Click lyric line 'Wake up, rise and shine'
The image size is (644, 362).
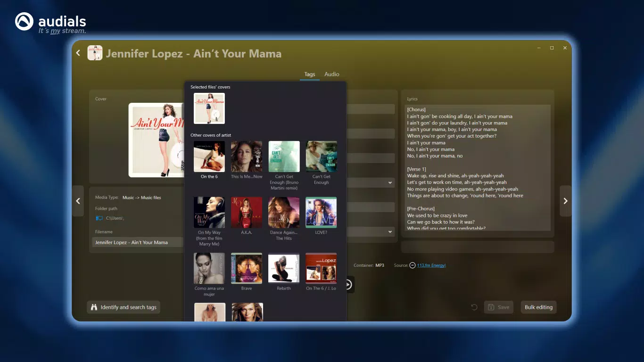(x=455, y=176)
